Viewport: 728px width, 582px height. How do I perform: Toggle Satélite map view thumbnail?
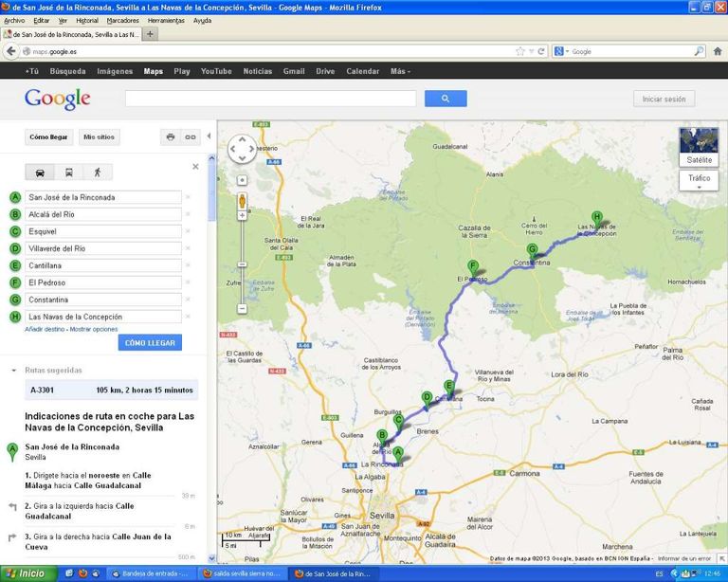pos(699,147)
